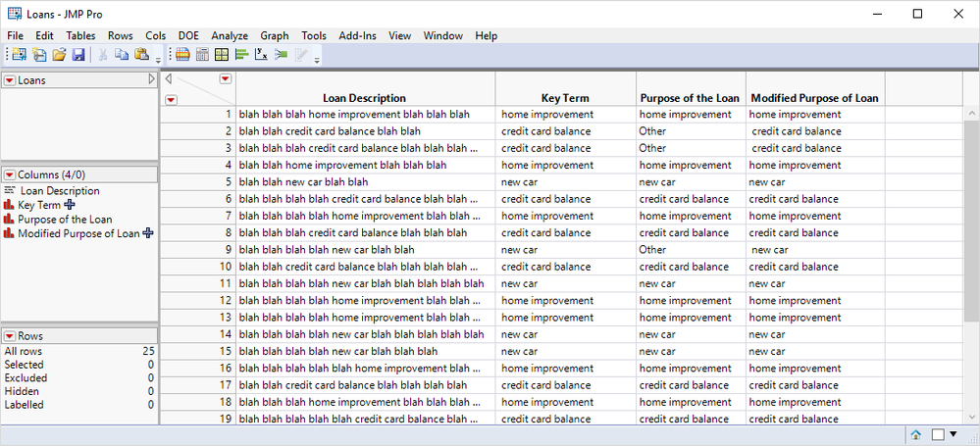Open the Tables menu

tap(80, 35)
